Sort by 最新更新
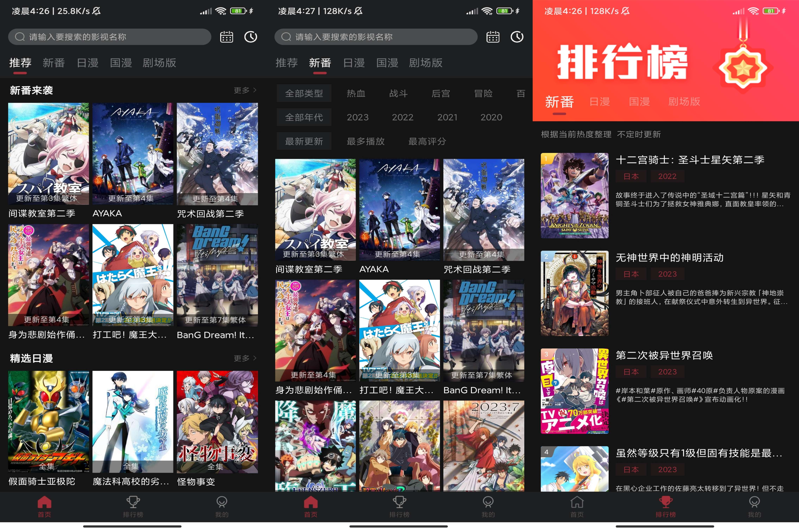The width and height of the screenshot is (799, 532). pyautogui.click(x=304, y=141)
